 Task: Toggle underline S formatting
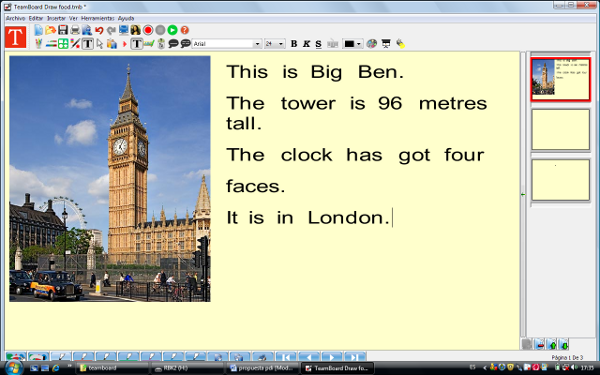pos(318,44)
